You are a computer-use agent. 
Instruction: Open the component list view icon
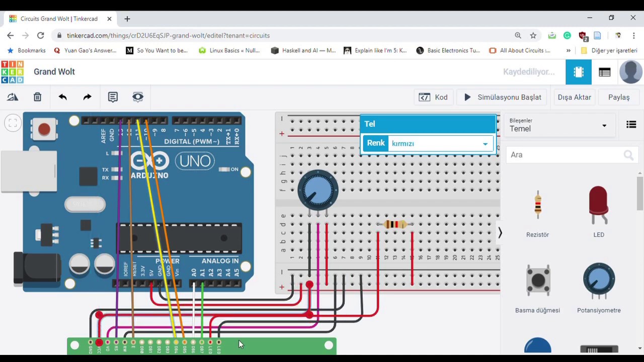tap(605, 72)
